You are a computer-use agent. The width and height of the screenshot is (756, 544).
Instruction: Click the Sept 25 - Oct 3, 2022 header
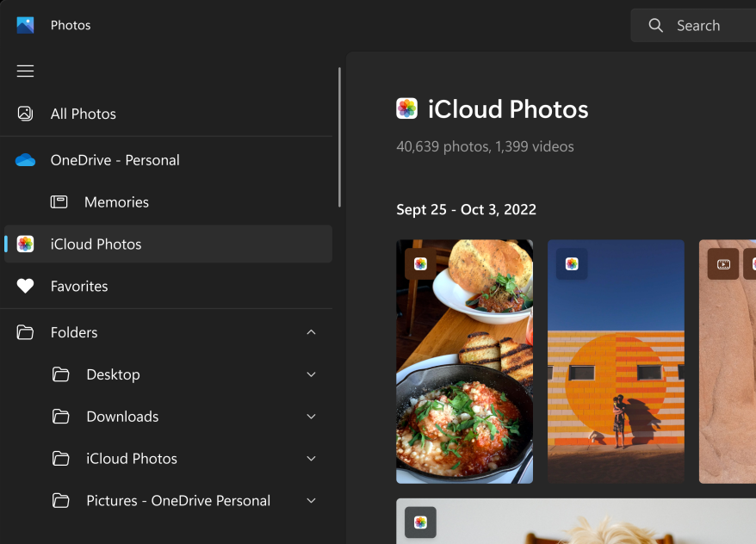(x=467, y=209)
